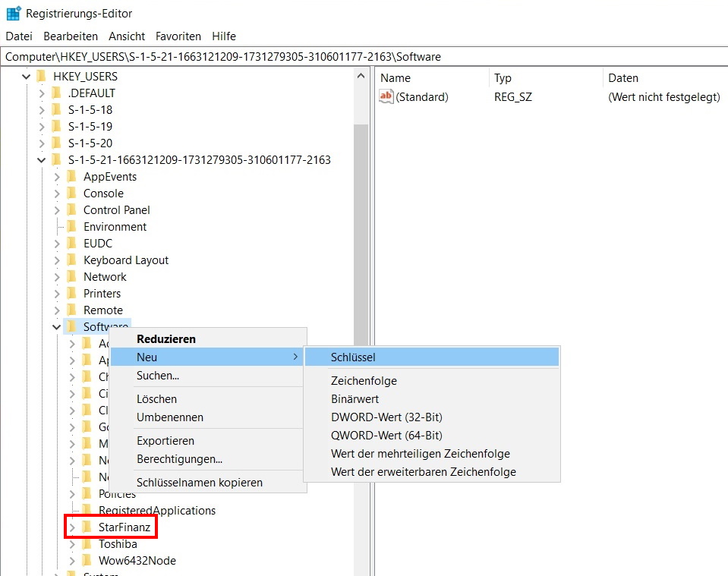Viewport: 728px width, 576px height.
Task: Collapse the HKEY_USERS tree node
Action: (x=26, y=77)
